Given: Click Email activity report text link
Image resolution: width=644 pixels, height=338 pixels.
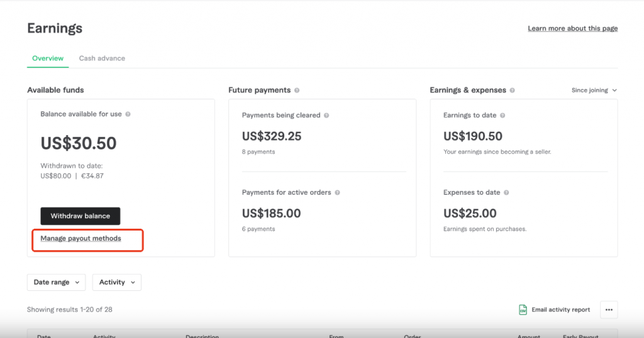Looking at the screenshot, I should click(x=560, y=310).
